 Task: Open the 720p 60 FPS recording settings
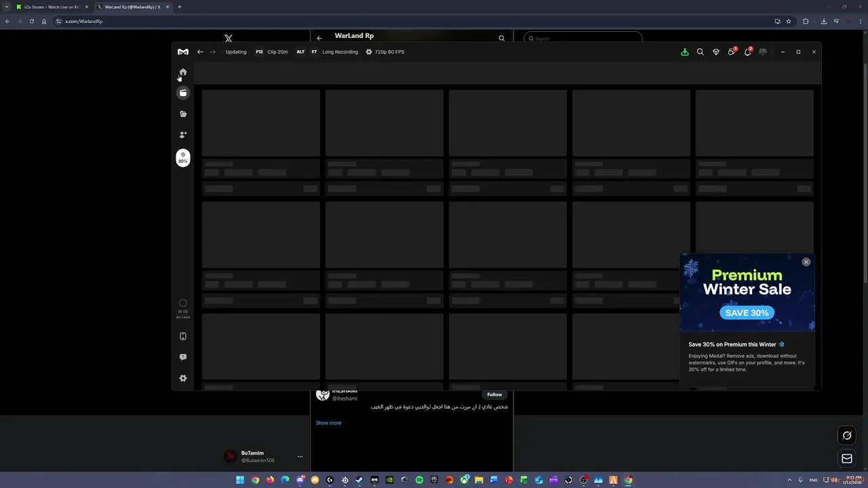[x=385, y=52]
